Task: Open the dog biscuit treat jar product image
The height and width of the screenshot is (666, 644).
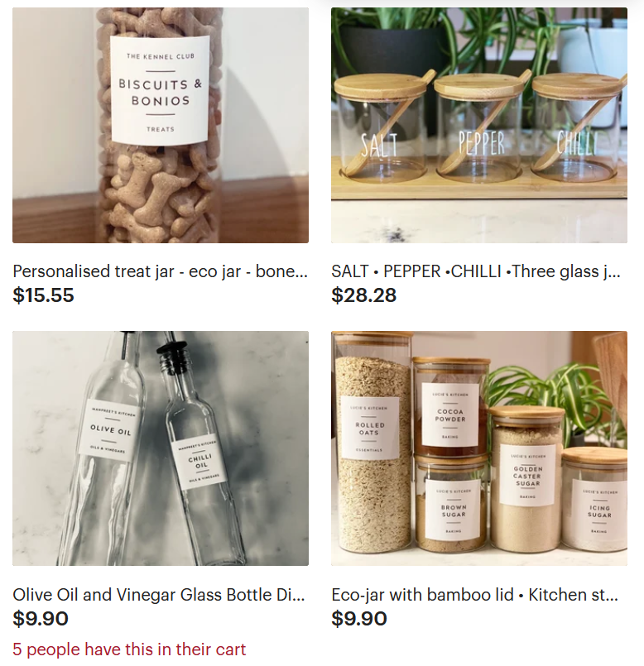Action: coord(161,125)
